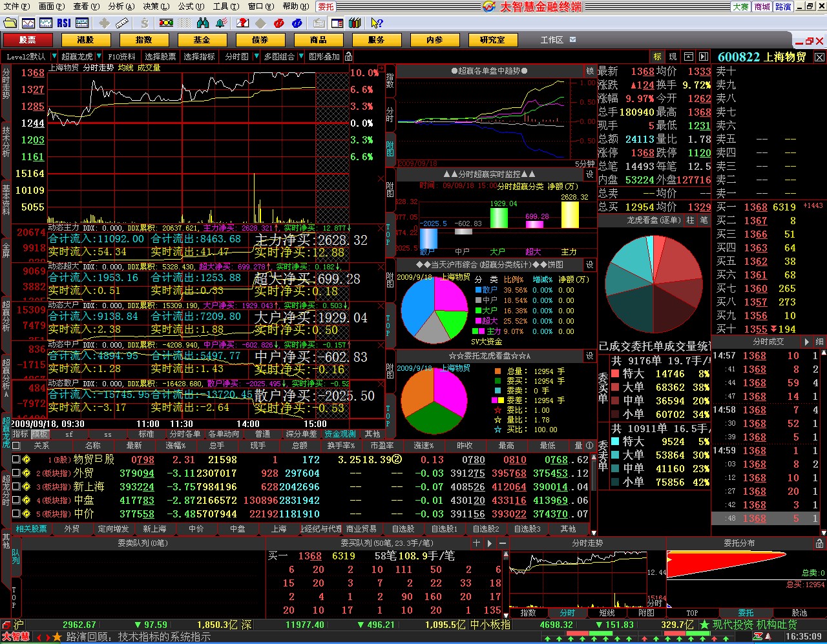Click the crossed-box icon beside 上海物贸 title
Viewport: 827px width, 644px height.
(819, 57)
